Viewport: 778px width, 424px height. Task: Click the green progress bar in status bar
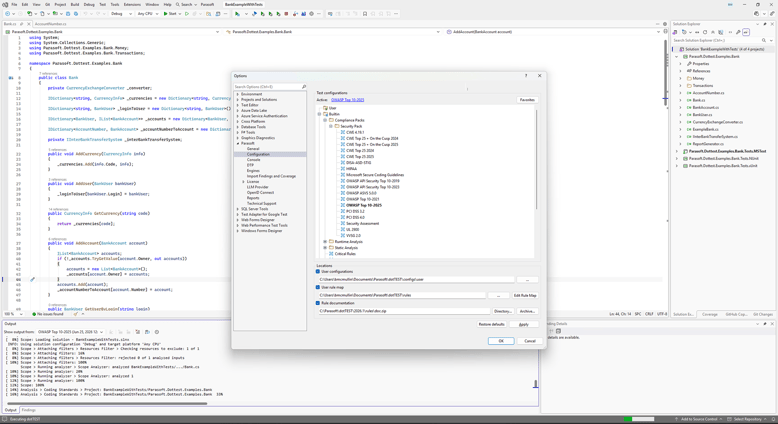(x=639, y=420)
